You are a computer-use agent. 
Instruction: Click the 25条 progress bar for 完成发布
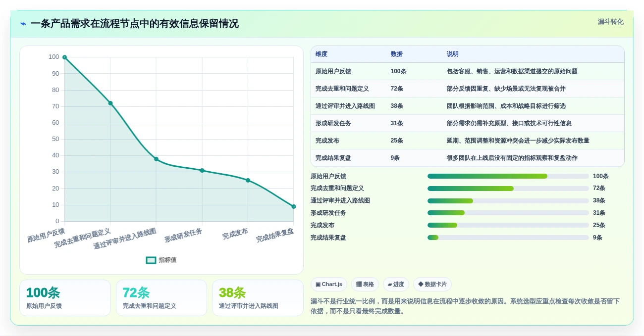(x=508, y=225)
